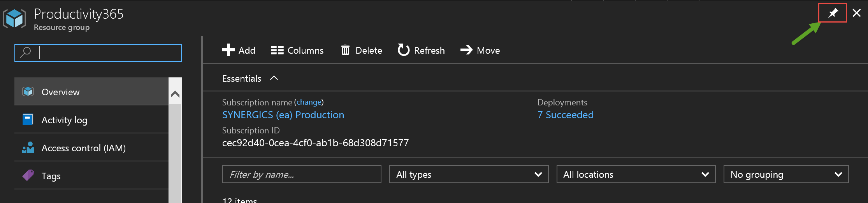This screenshot has width=868, height=203.
Task: Click the Delete trash can icon
Action: (x=345, y=50)
